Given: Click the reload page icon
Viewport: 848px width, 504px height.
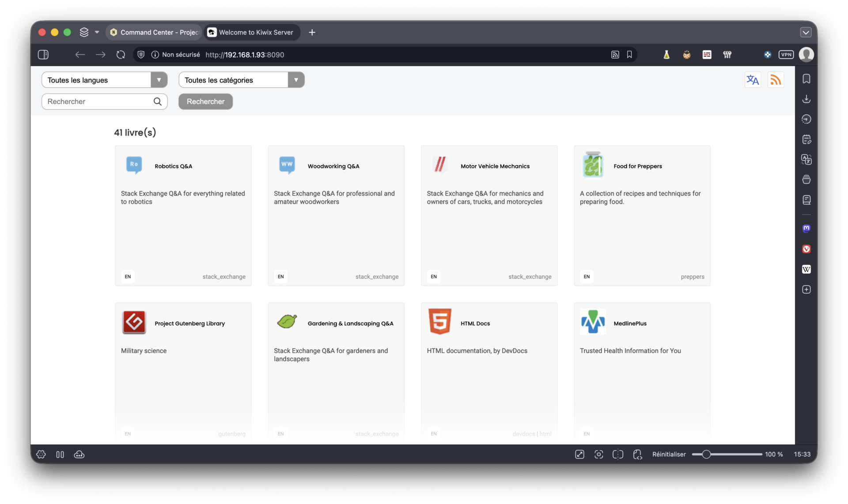Looking at the screenshot, I should click(x=121, y=55).
